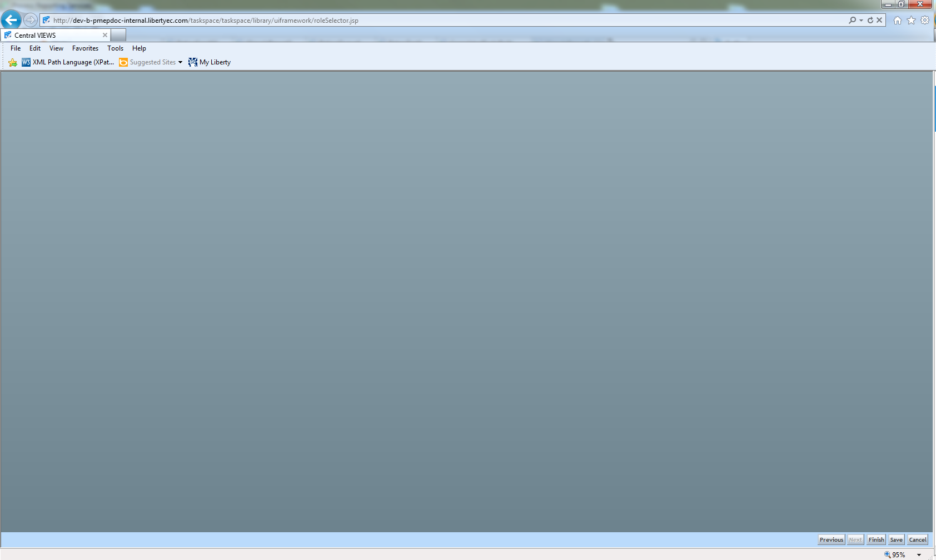Image resolution: width=936 pixels, height=560 pixels.
Task: Click the Cancel button
Action: [x=918, y=539]
